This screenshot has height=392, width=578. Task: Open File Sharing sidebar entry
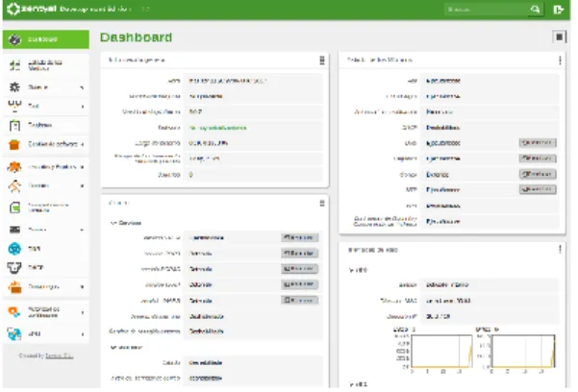pyautogui.click(x=48, y=208)
